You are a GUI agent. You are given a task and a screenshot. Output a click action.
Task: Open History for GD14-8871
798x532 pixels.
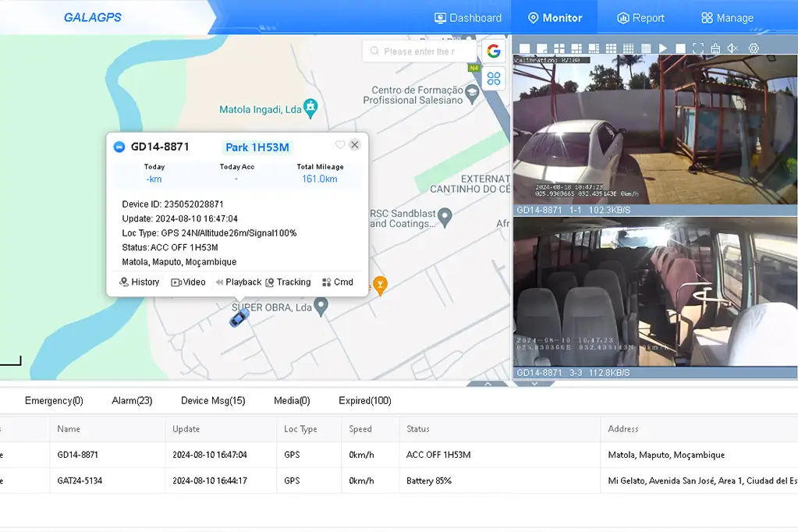pos(139,282)
